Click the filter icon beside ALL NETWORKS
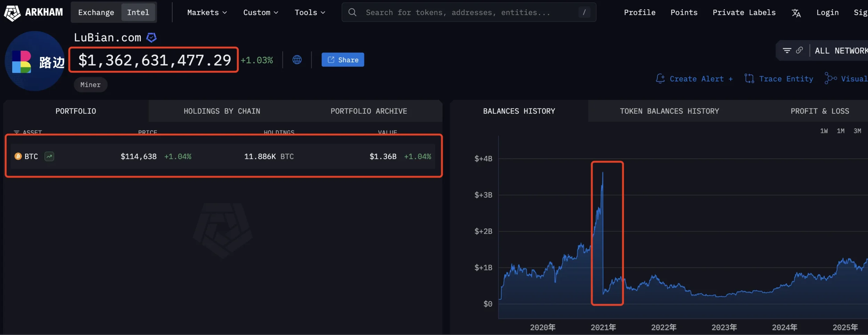Image resolution: width=868 pixels, height=335 pixels. click(786, 50)
